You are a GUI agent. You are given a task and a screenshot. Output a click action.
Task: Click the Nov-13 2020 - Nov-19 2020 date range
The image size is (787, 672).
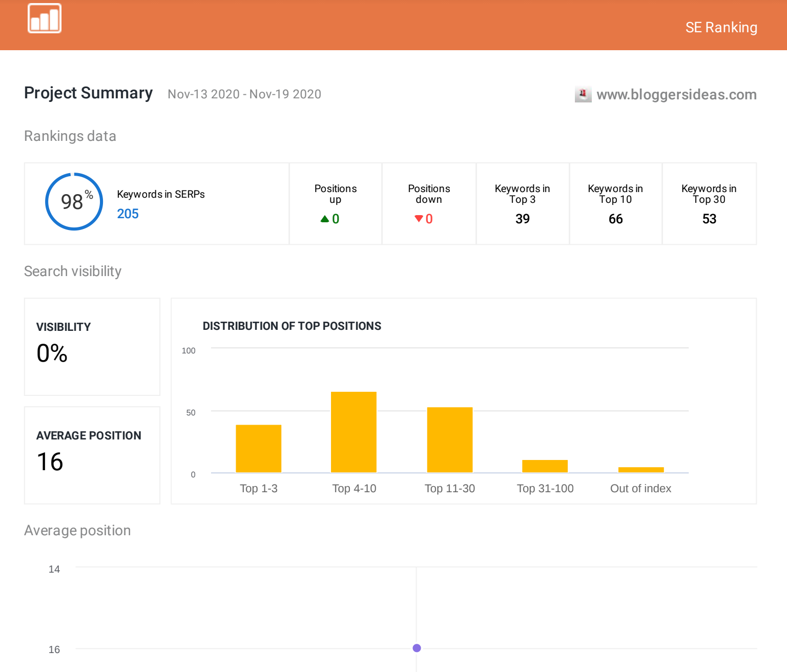pos(244,94)
